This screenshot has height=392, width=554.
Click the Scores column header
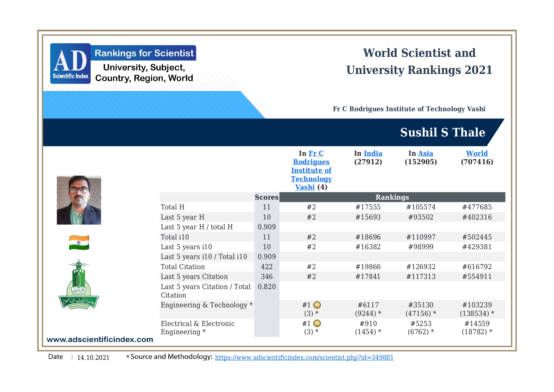tap(267, 197)
